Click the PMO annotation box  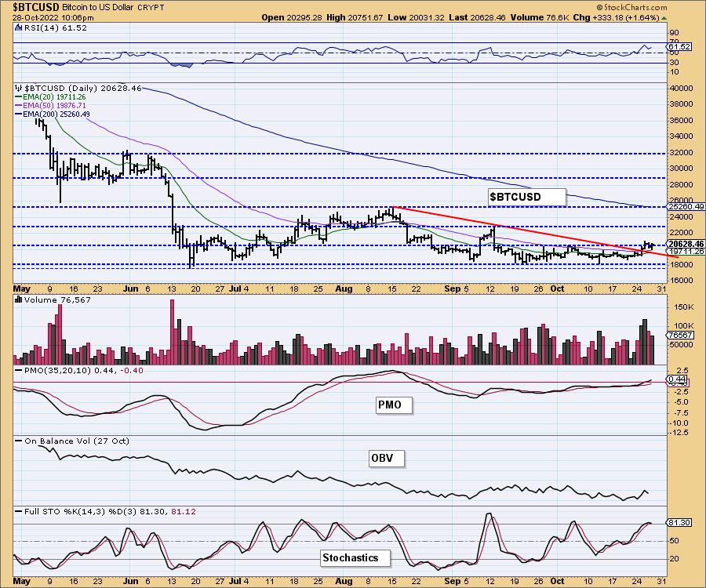click(x=394, y=405)
